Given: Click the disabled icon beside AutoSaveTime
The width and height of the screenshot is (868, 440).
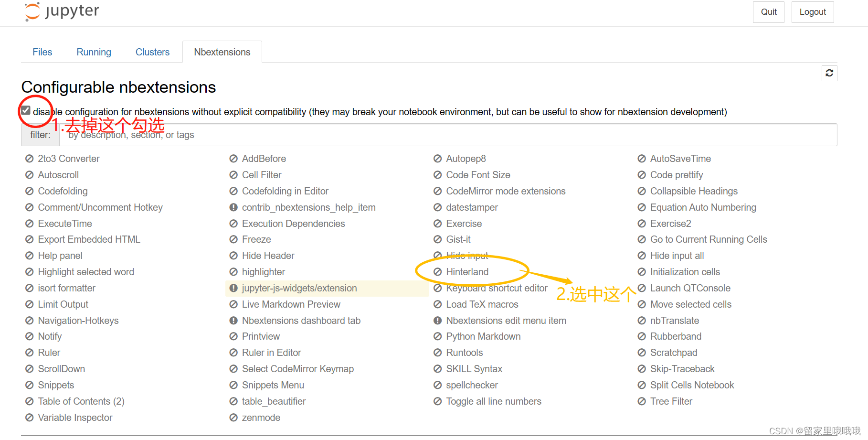Looking at the screenshot, I should pos(642,159).
